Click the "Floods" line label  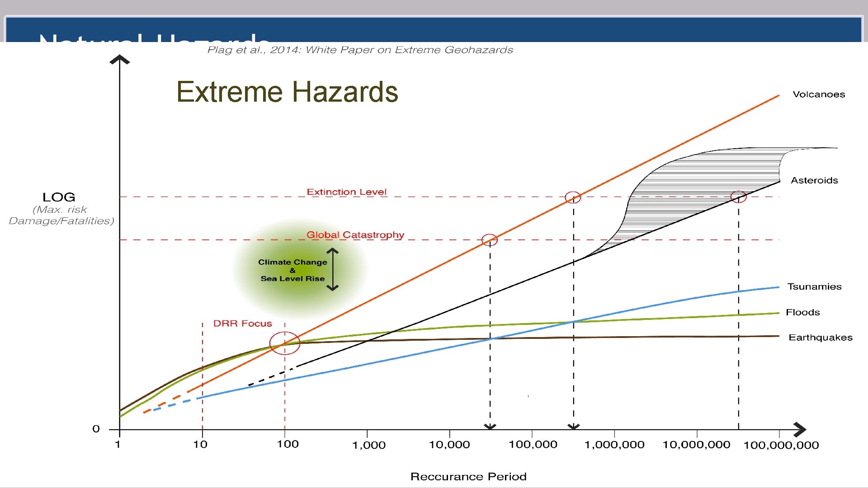tap(802, 312)
